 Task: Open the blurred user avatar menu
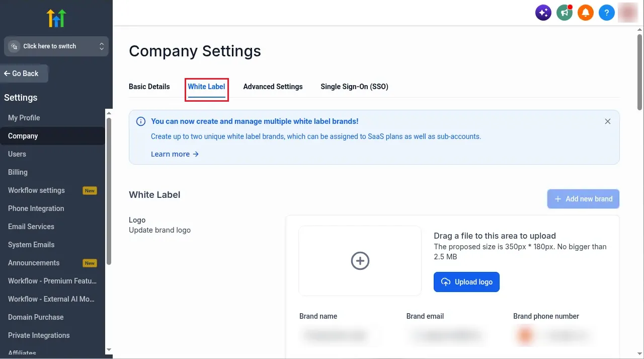coord(628,13)
